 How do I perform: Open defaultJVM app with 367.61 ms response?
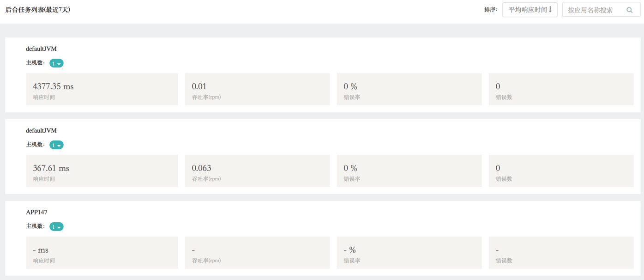coord(41,130)
